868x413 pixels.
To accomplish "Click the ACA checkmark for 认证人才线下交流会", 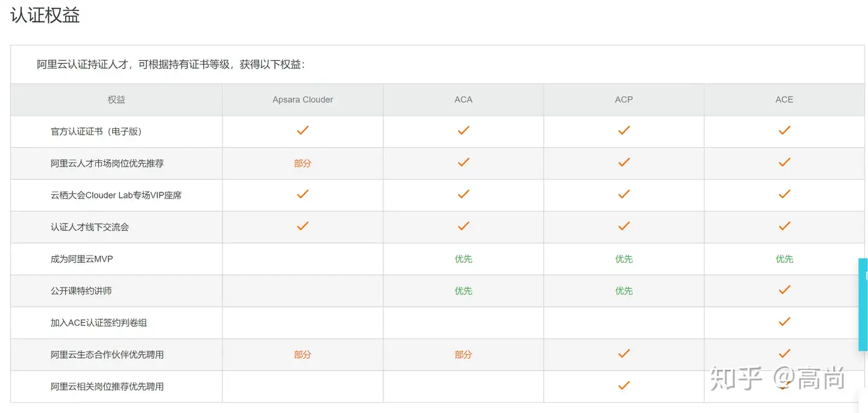I will click(463, 226).
